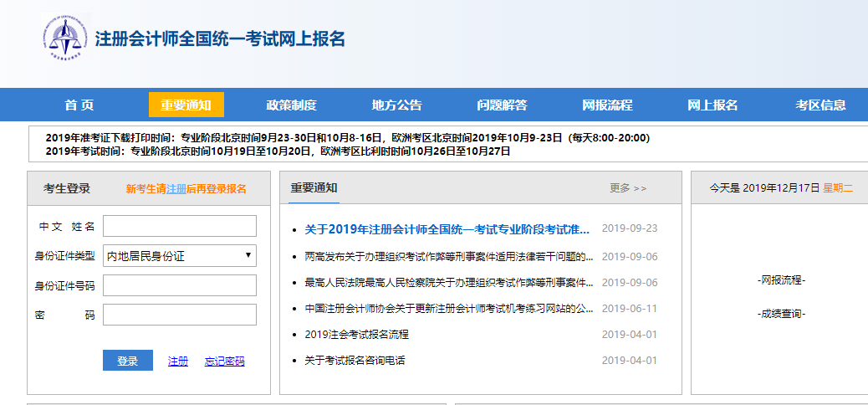Click the 中文姓名 input field

tap(179, 226)
